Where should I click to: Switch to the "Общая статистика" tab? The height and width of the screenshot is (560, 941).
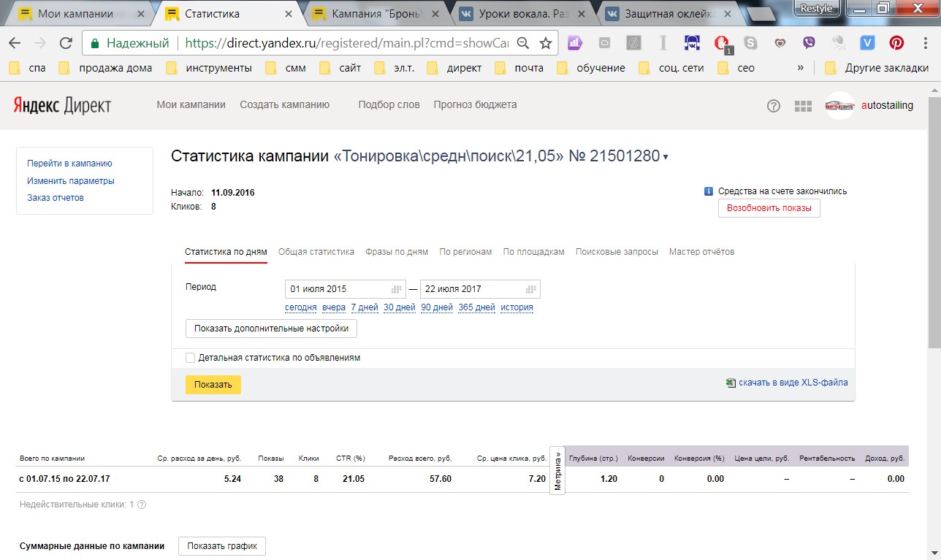tap(316, 252)
